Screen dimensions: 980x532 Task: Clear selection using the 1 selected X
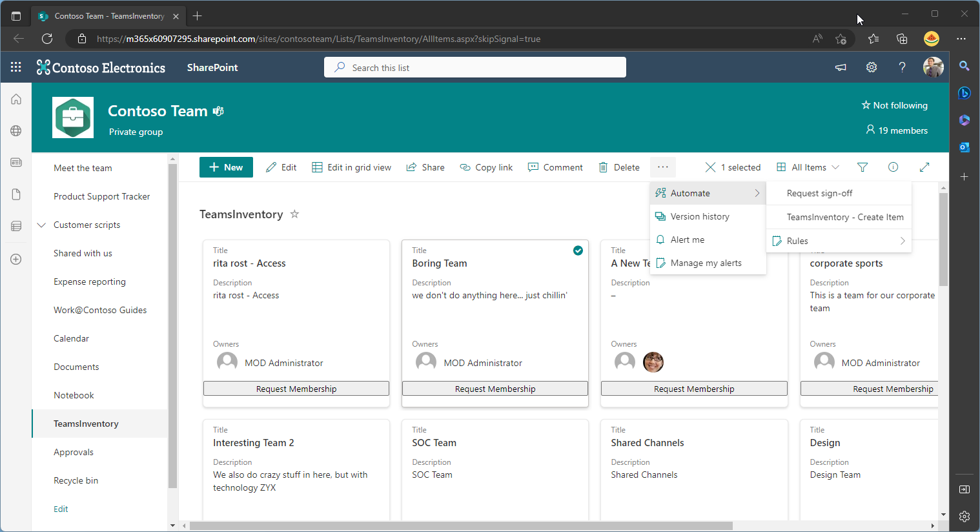pos(710,167)
